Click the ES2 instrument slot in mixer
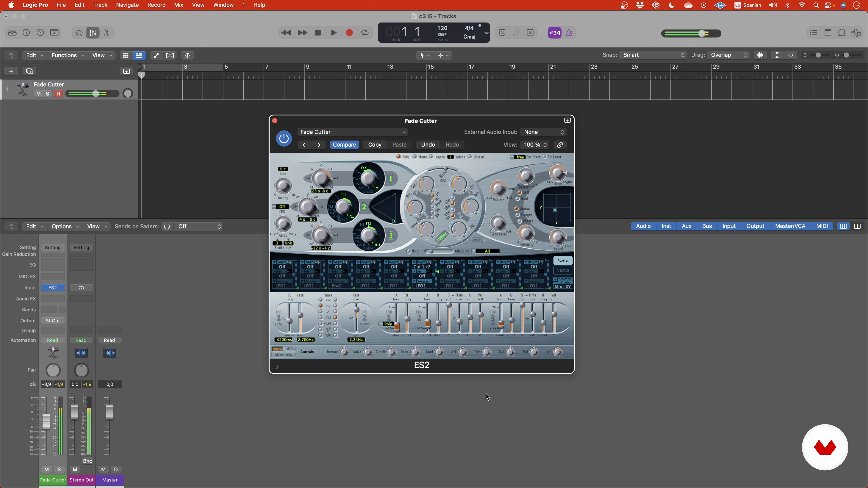 (x=53, y=288)
